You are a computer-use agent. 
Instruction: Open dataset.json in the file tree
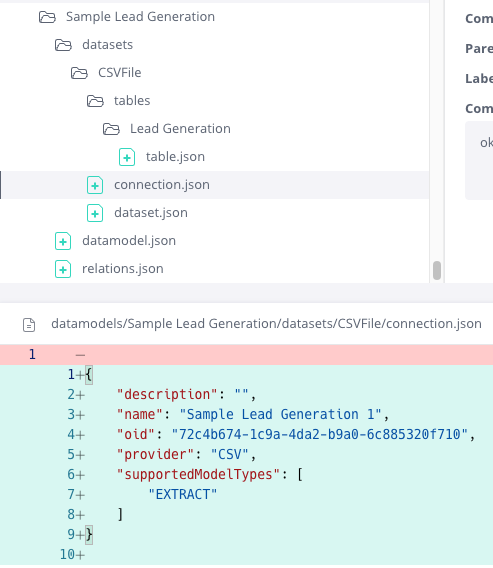151,212
